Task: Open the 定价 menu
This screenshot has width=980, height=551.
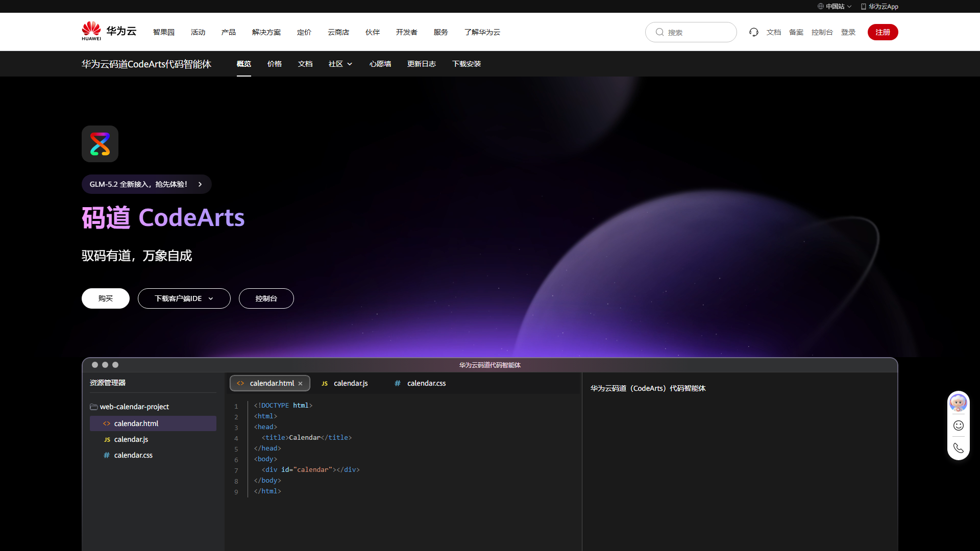Action: [304, 32]
